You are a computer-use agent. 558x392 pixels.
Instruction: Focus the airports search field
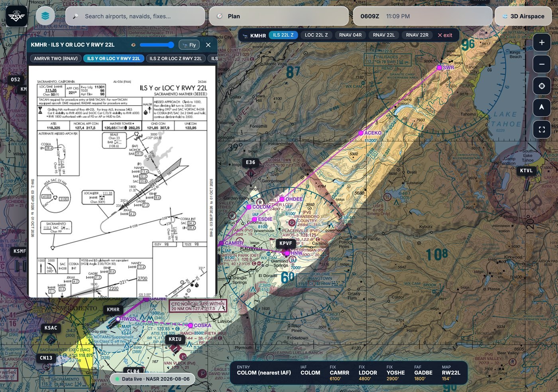point(136,16)
